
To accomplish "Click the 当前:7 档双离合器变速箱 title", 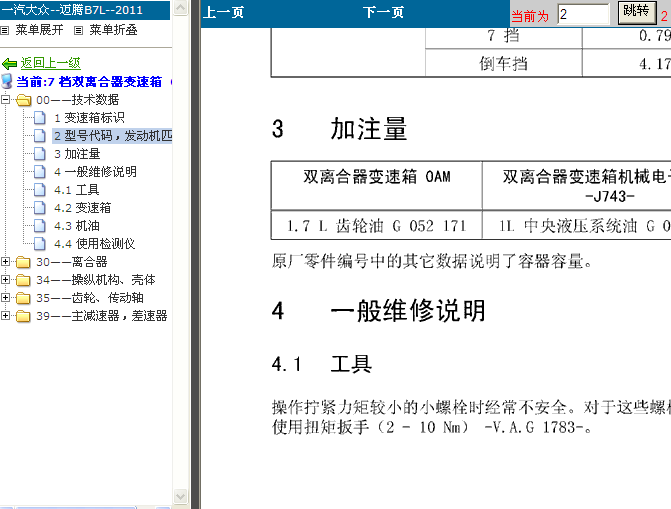I will [x=89, y=81].
